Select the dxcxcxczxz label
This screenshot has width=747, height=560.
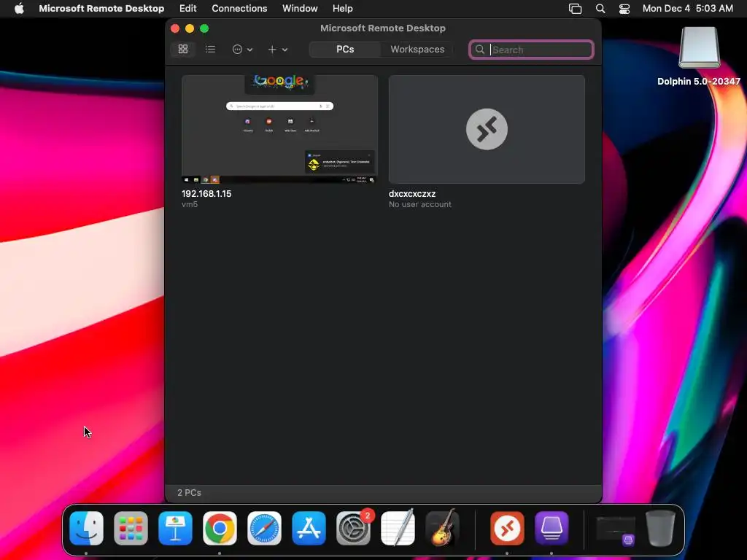412,194
